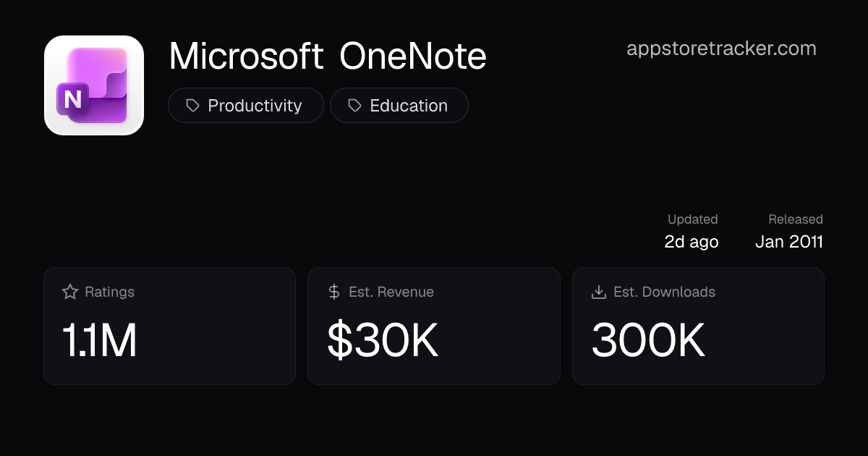Select the Productivity category tag

246,106
